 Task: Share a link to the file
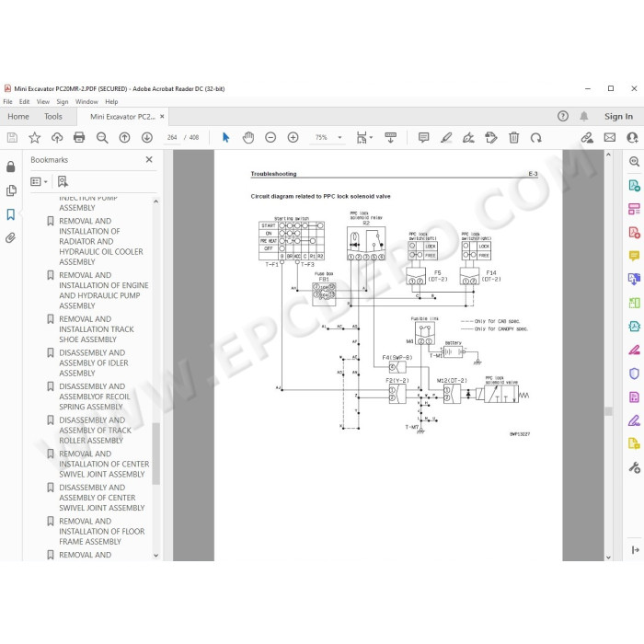point(587,138)
